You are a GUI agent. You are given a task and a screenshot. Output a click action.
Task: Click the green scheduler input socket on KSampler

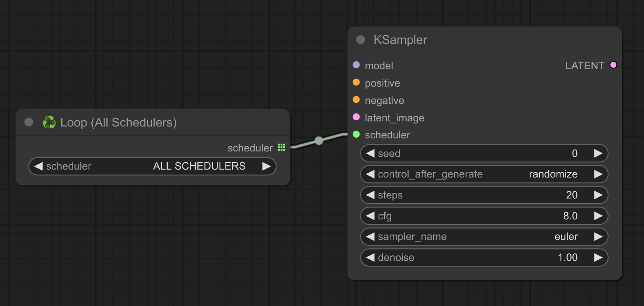356,134
